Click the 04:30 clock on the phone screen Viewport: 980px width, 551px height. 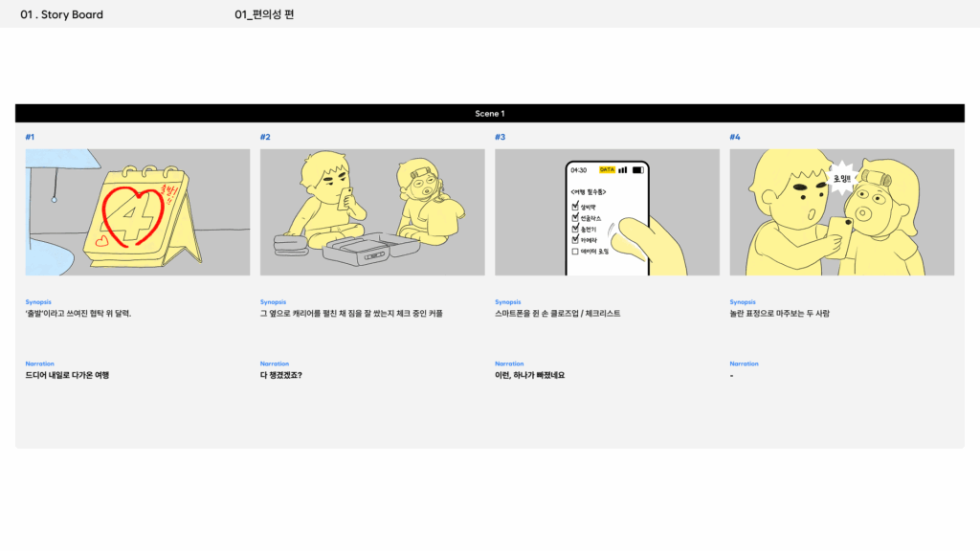pyautogui.click(x=577, y=170)
